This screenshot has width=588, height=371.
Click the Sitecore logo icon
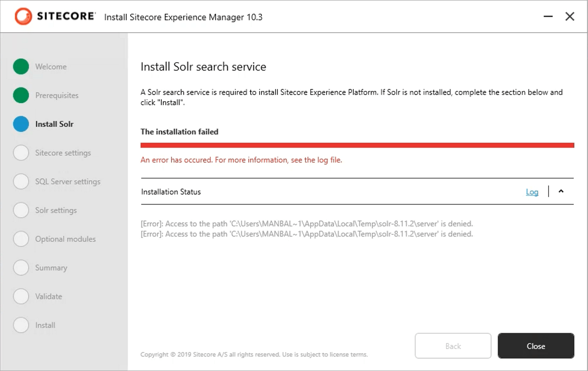(23, 16)
